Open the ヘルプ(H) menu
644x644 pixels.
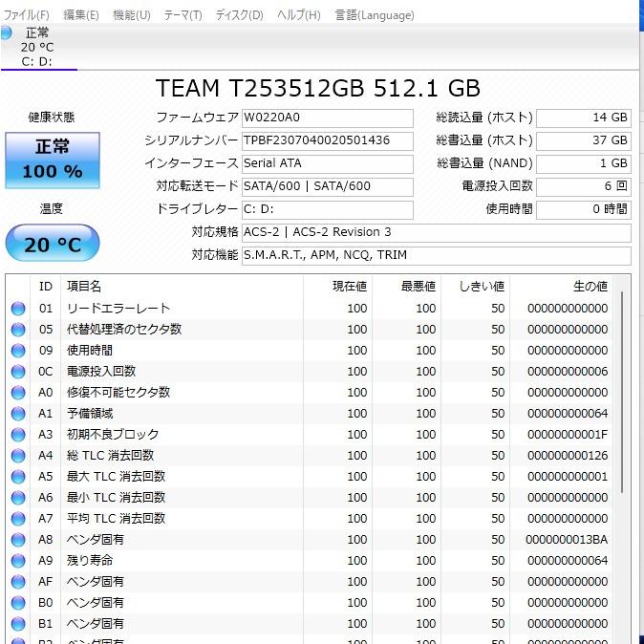click(298, 15)
